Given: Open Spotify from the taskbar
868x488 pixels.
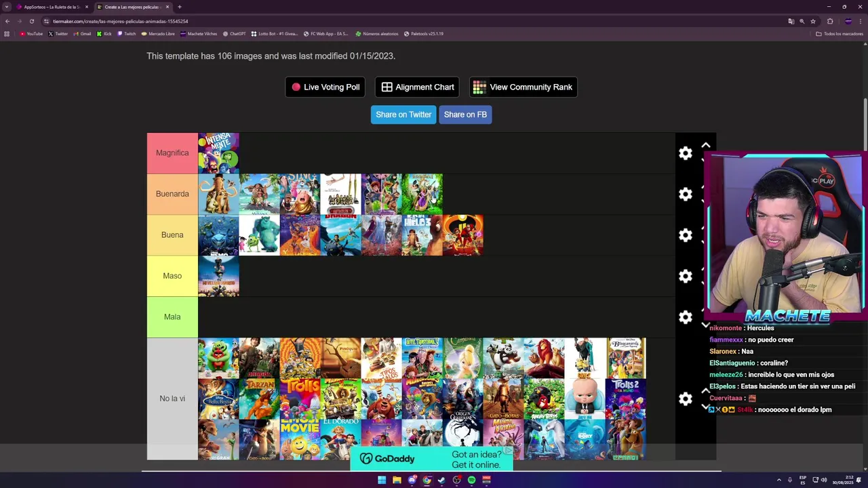Looking at the screenshot, I should [x=471, y=480].
